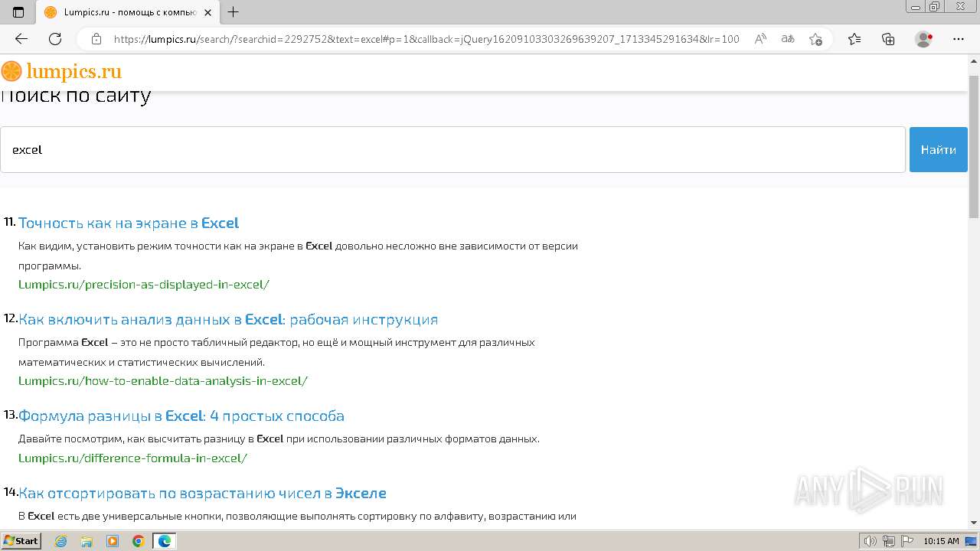Click the address bar URL
The image size is (980, 551).
tap(426, 39)
